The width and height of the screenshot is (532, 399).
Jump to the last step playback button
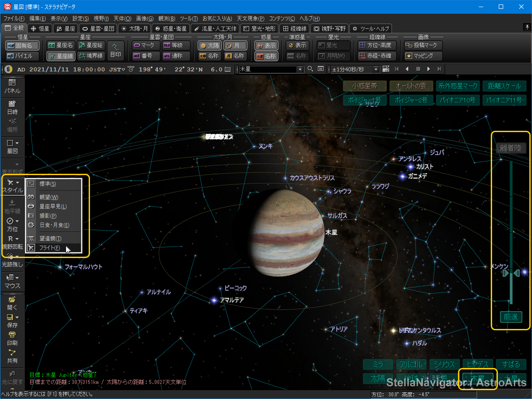click(439, 69)
